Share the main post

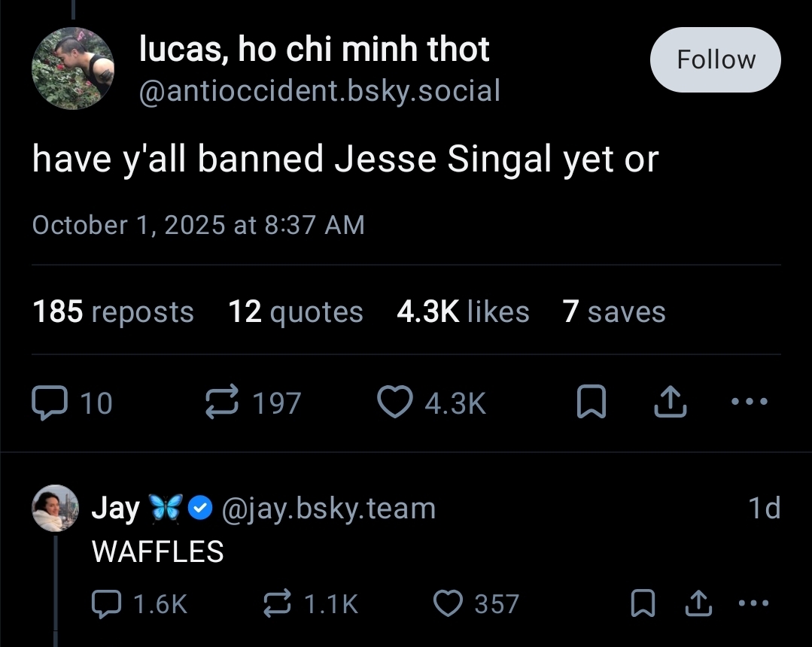(671, 404)
